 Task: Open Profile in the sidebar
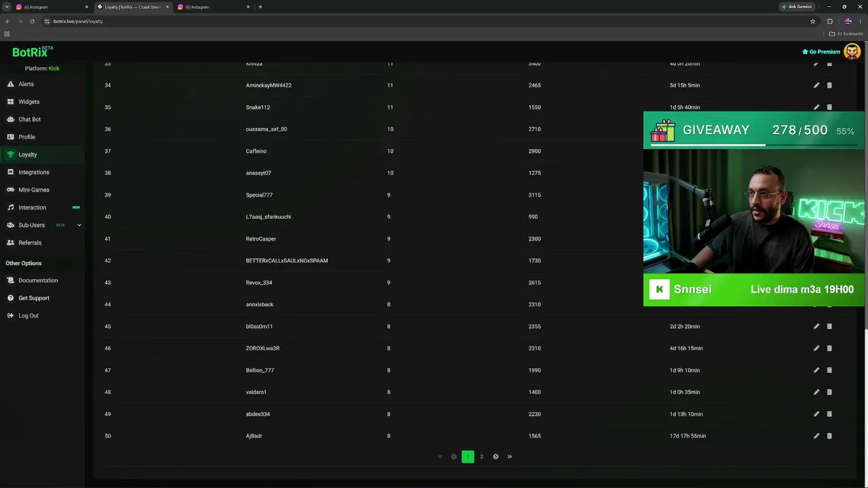26,137
